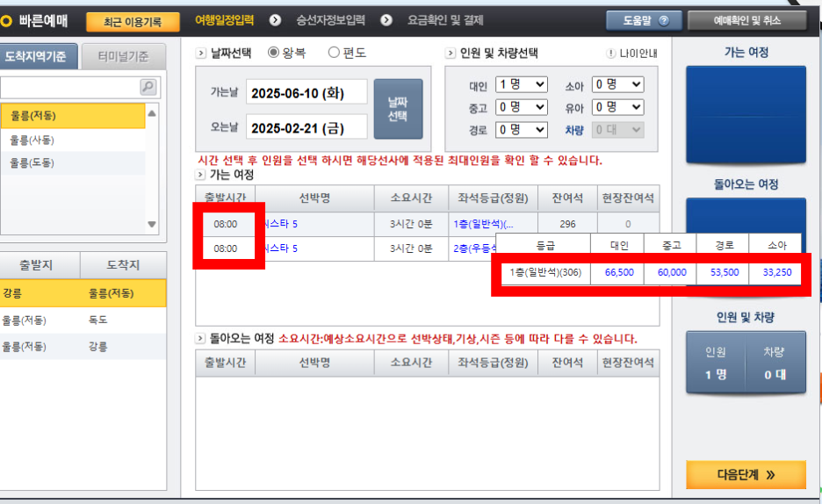Click the 도움말 button
Viewport: 822px width, 504px height.
645,20
